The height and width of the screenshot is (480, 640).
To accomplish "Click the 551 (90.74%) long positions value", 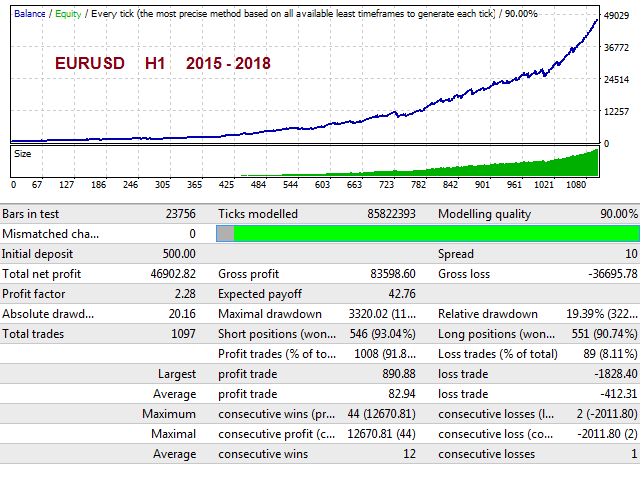I will 604,334.
